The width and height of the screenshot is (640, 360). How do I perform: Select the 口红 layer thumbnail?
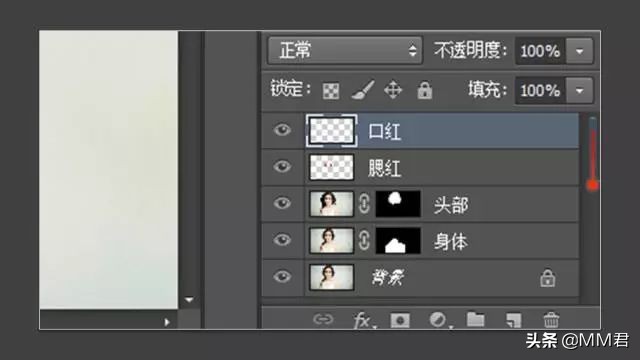click(x=331, y=131)
